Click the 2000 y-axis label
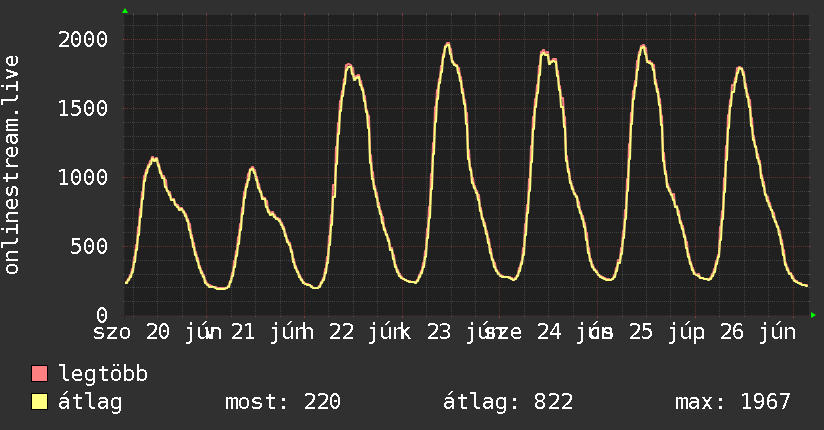Image resolution: width=824 pixels, height=430 pixels. pos(83,39)
